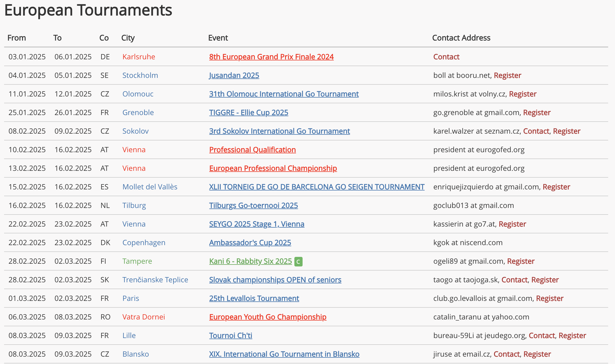Click the green C badge next to Kani 6
The width and height of the screenshot is (615, 364).
pos(298,262)
